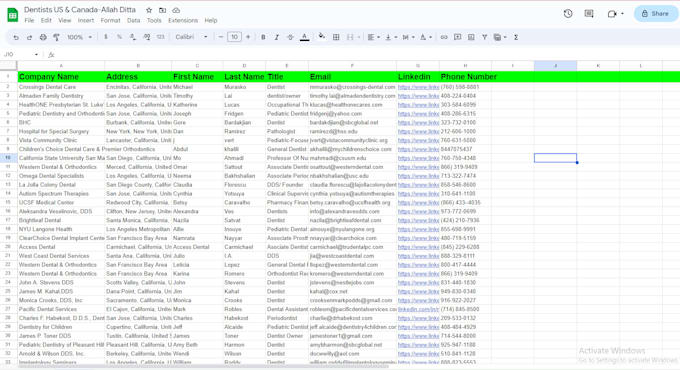Open the Edit menu
Viewport: 680px width, 370px height.
[x=46, y=20]
